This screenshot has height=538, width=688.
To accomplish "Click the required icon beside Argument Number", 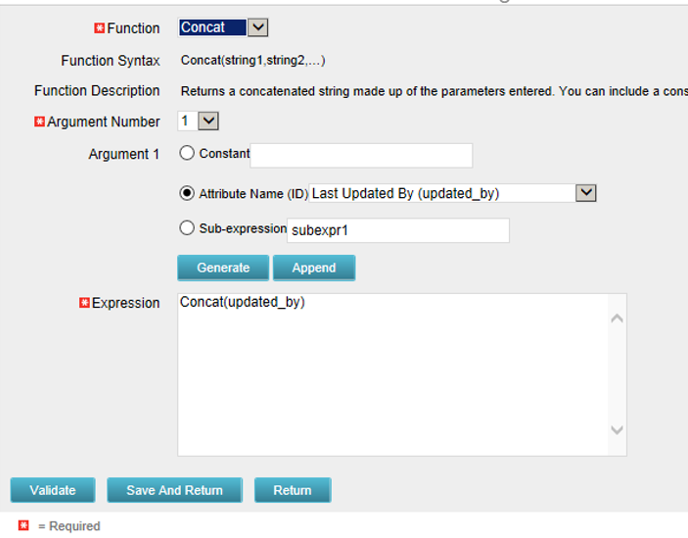I will pos(40,122).
